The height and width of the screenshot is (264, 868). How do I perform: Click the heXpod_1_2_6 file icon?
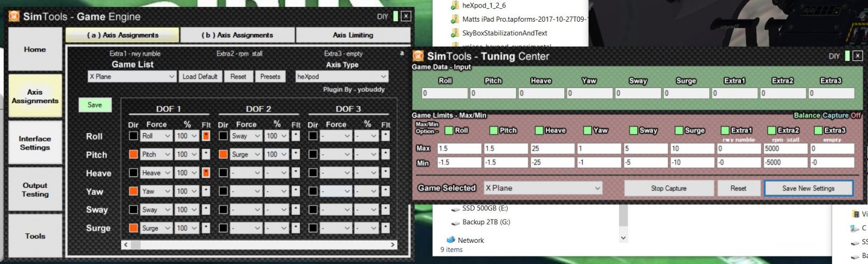[x=455, y=5]
